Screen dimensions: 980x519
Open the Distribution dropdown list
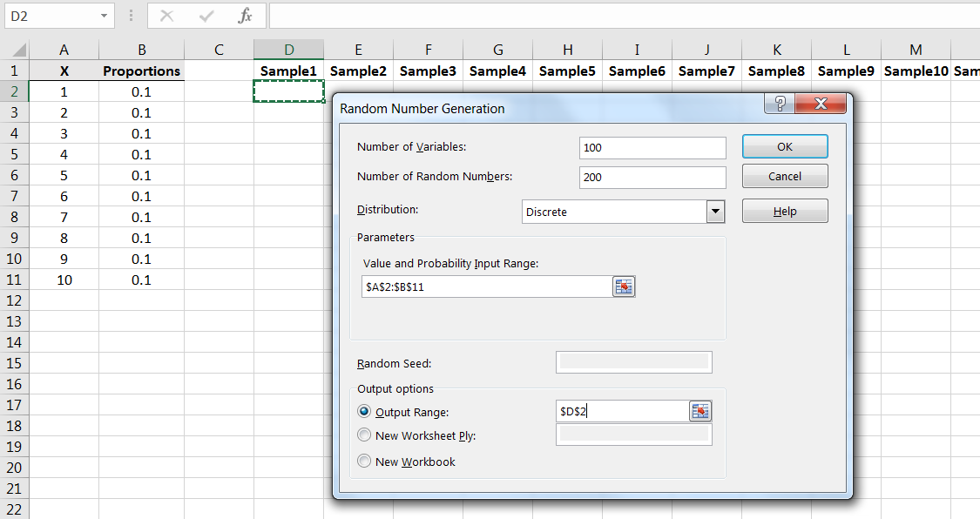[715, 212]
